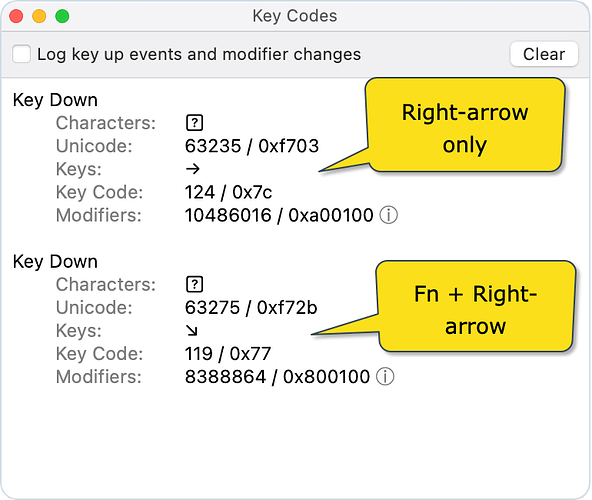The width and height of the screenshot is (592, 500).
Task: Click the first Characters question-mark glyph
Action: (x=194, y=123)
